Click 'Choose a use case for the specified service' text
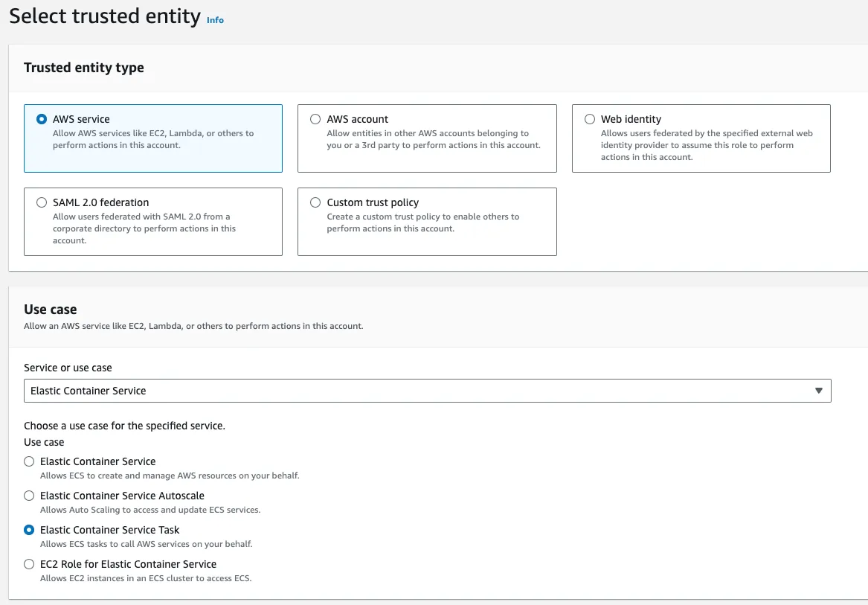Screen dimensions: 868x605 pyautogui.click(x=124, y=426)
